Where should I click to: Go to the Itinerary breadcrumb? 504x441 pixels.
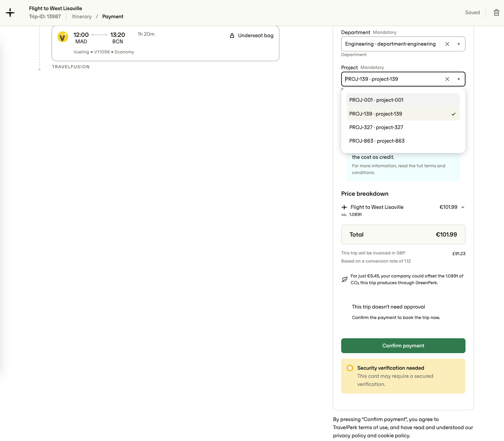pyautogui.click(x=82, y=17)
